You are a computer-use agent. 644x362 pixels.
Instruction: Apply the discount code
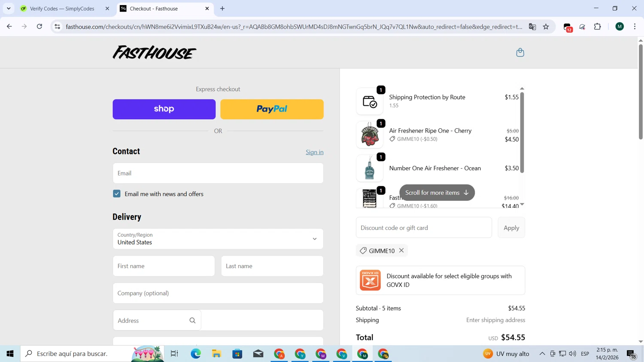tap(511, 228)
